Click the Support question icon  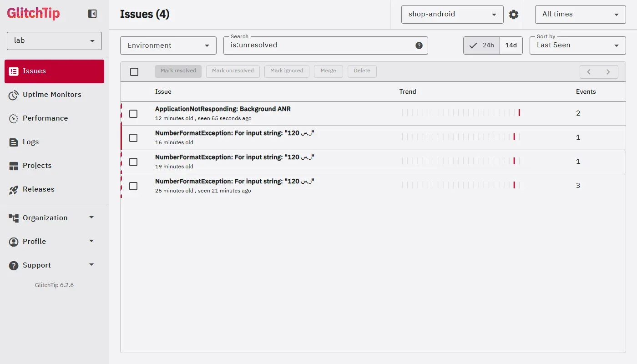coord(14,266)
